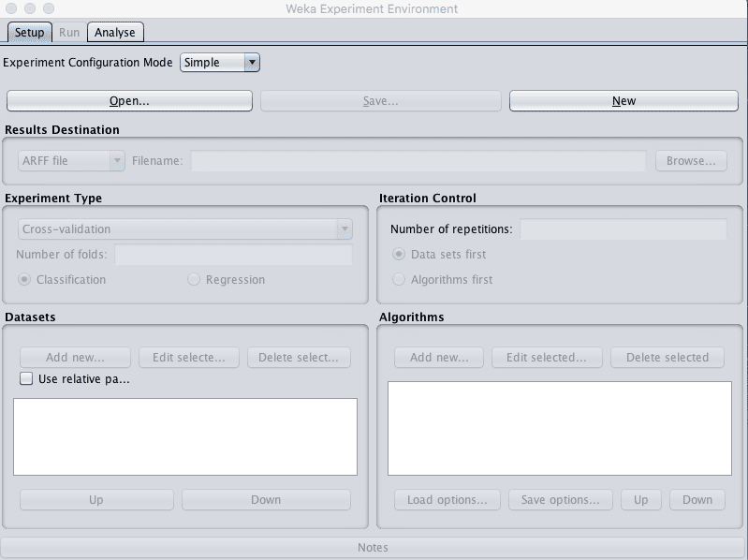Click the empty Algorithms list box

[560, 428]
